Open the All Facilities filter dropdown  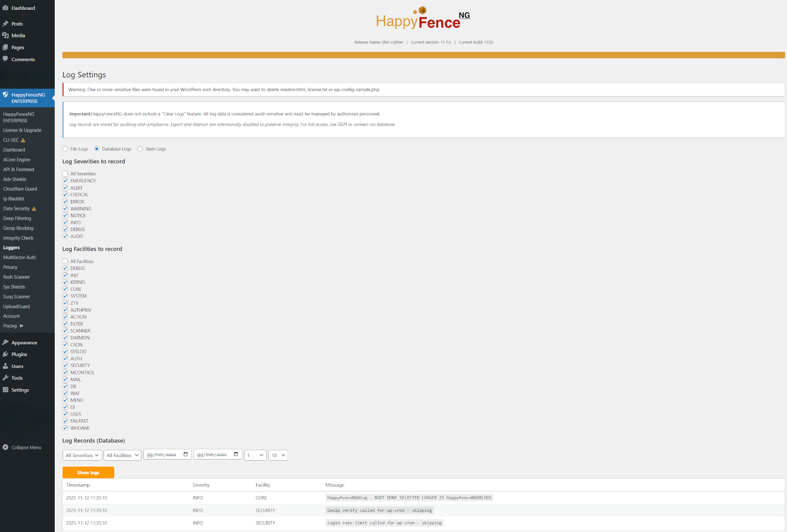click(122, 455)
